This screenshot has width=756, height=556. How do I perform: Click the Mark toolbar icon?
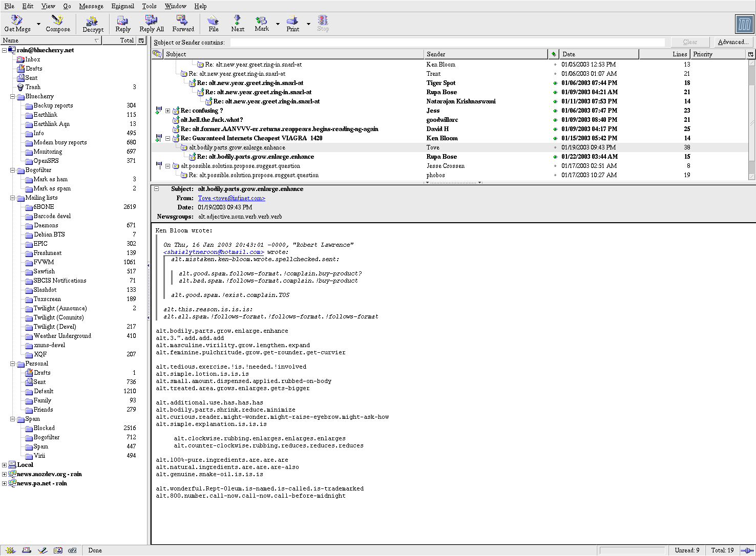pyautogui.click(x=261, y=20)
